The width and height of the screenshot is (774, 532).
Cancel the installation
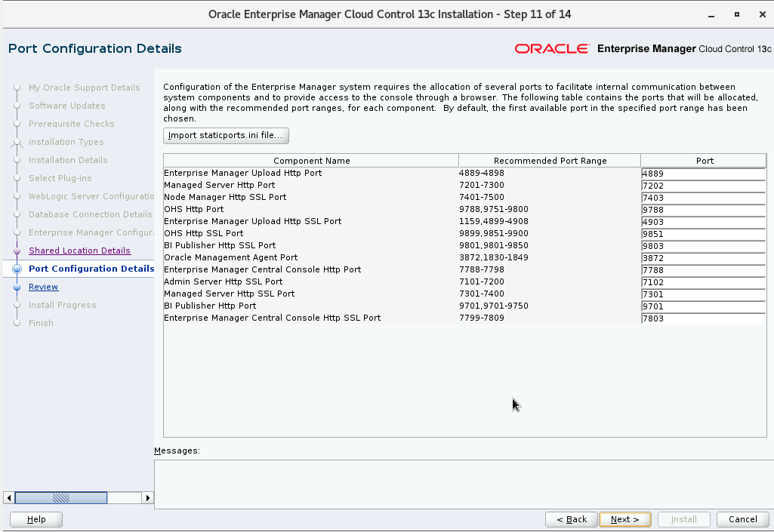[x=743, y=519]
